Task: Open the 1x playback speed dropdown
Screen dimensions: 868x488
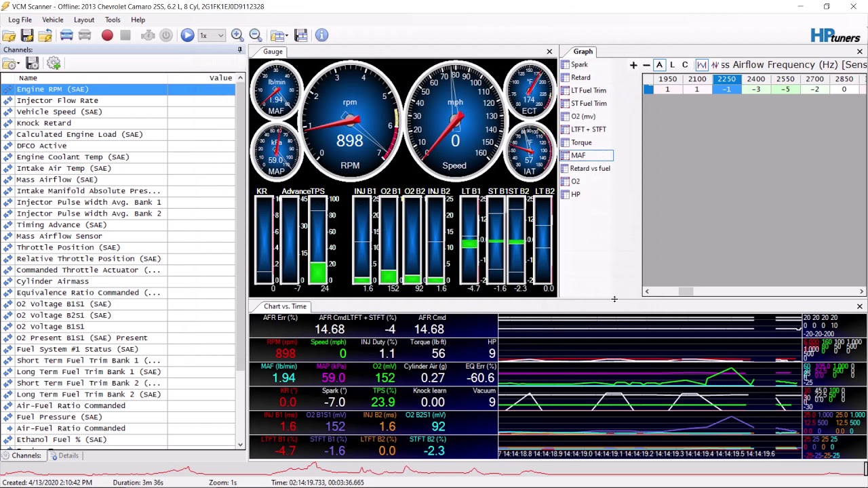Action: pos(211,35)
